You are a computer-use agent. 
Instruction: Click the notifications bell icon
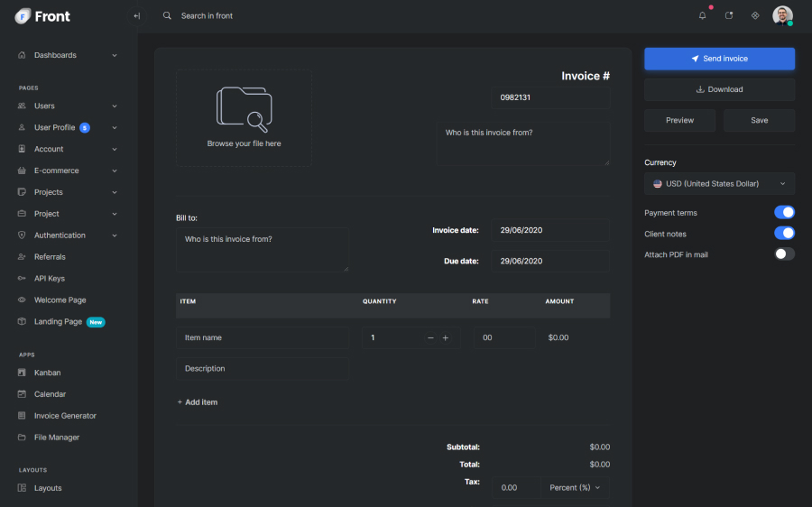click(x=703, y=15)
